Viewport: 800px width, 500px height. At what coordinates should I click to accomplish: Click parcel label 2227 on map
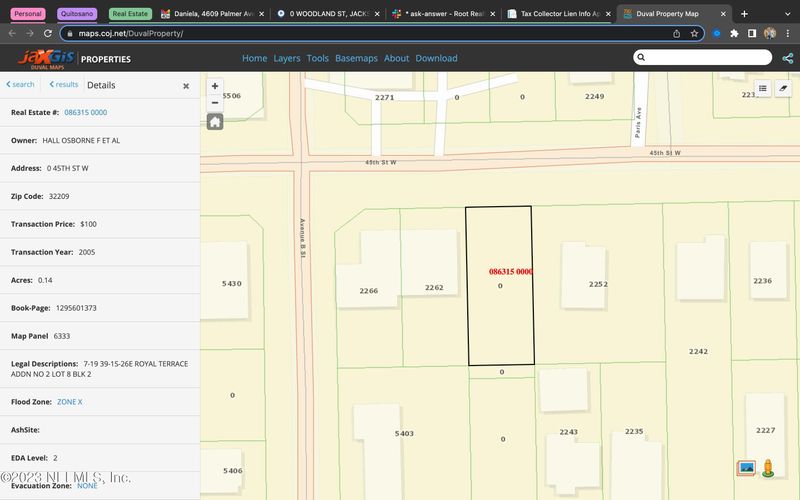[x=765, y=431]
